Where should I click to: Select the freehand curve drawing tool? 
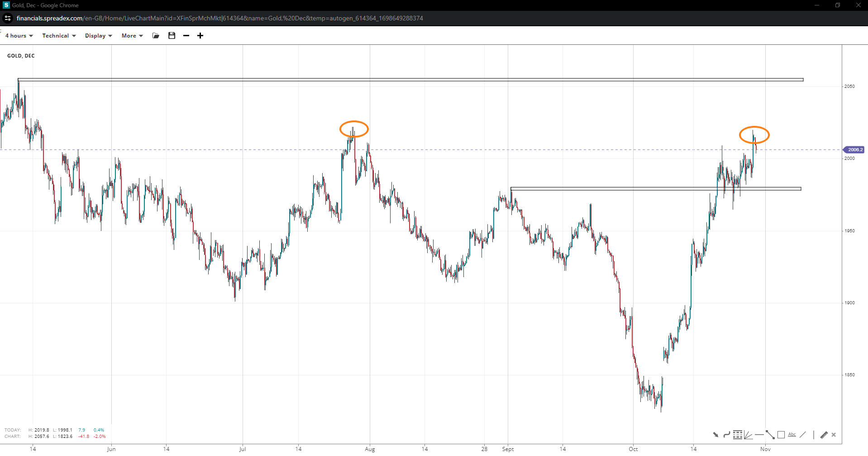[726, 435]
